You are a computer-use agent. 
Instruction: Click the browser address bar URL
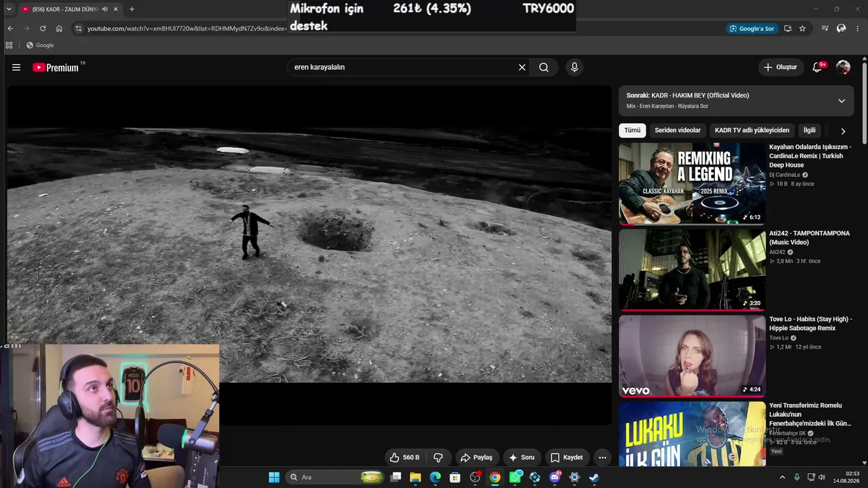186,28
